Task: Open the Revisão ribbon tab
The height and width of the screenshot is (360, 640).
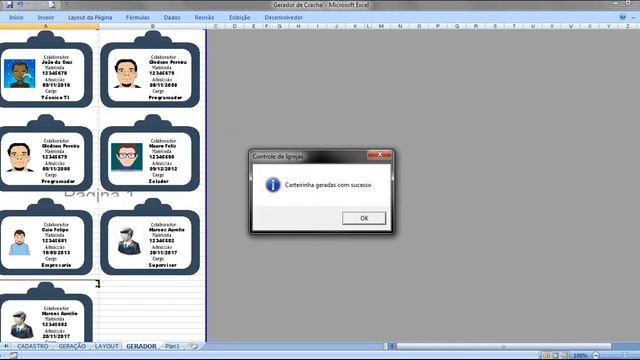Action: 204,18
